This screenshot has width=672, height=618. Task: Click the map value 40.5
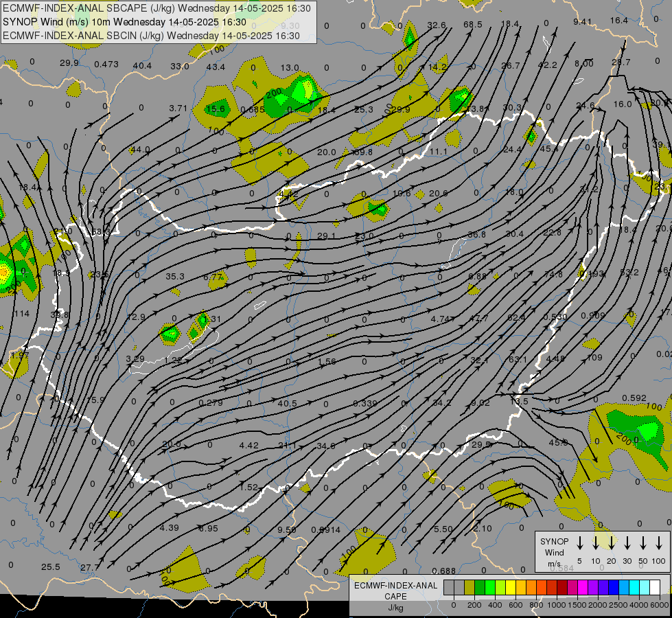287,404
